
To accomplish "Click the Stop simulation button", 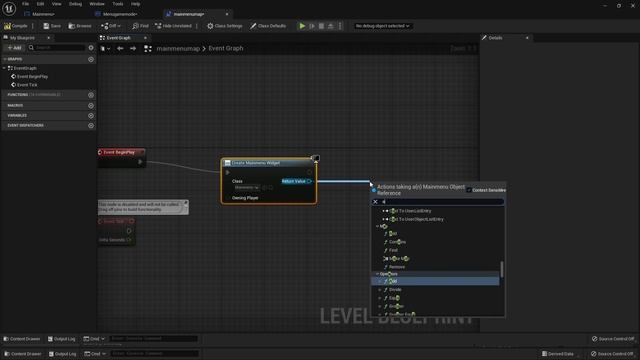I will tap(321, 26).
